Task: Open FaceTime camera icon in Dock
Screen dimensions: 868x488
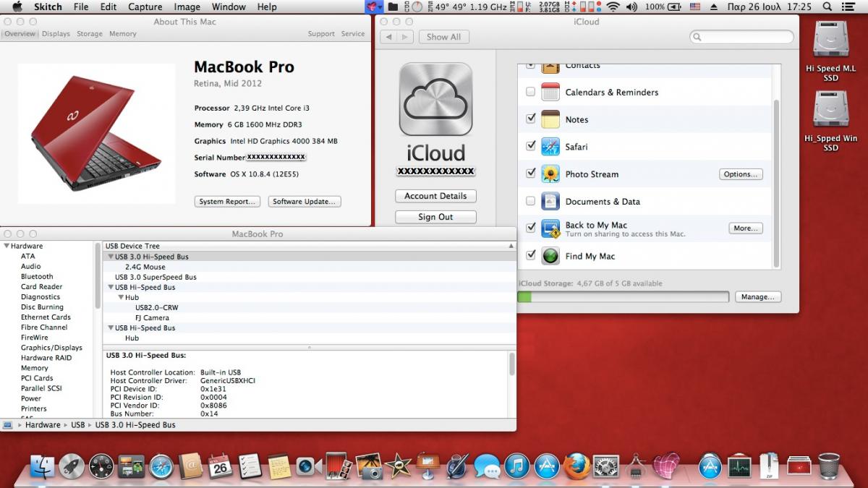Action: (x=309, y=466)
